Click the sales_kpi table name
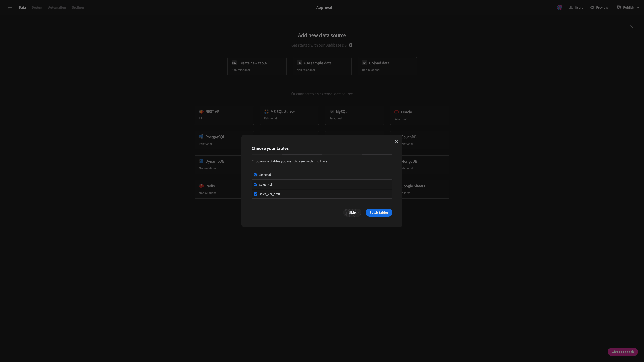Image resolution: width=644 pixels, height=362 pixels. tap(266, 184)
